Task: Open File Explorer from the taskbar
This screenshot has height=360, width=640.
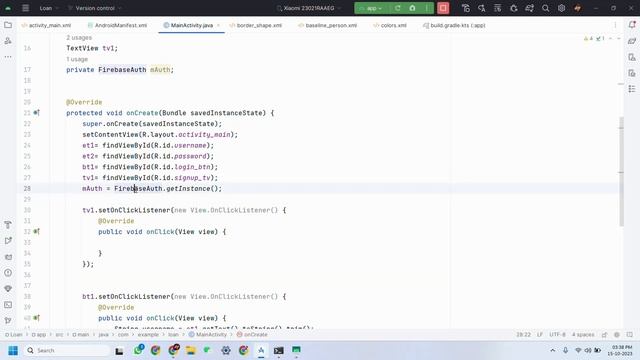Action: click(x=190, y=350)
